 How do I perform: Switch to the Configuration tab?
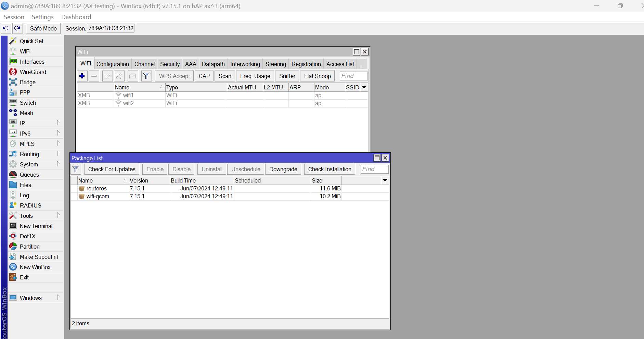click(x=113, y=64)
